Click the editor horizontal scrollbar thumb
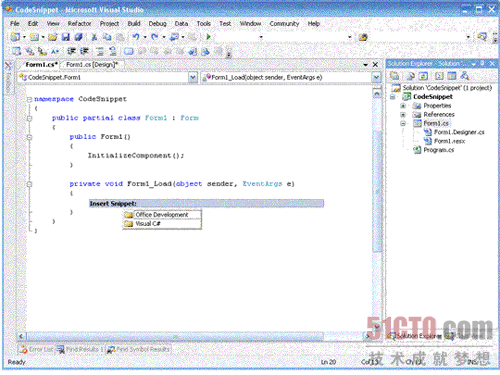Image resolution: width=500 pixels, height=375 pixels. [175, 336]
